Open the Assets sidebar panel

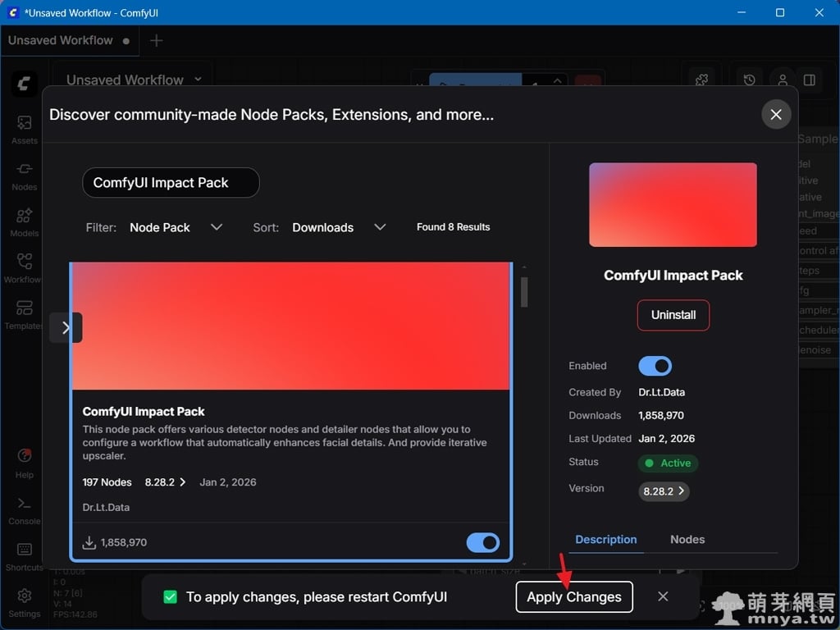25,127
